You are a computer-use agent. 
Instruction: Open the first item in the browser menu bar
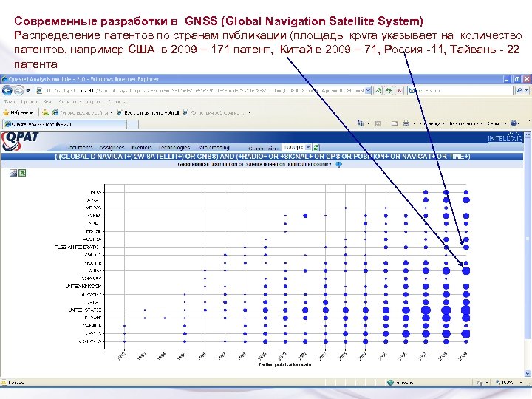pos(9,102)
